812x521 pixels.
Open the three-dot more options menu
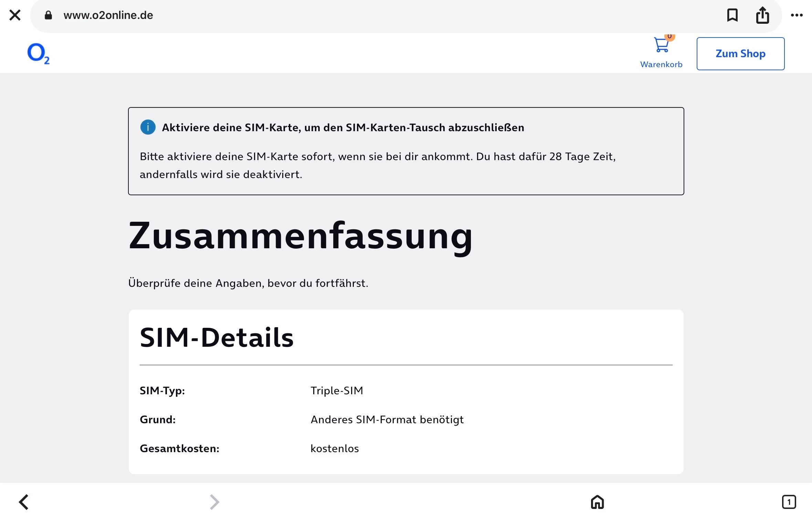point(797,15)
